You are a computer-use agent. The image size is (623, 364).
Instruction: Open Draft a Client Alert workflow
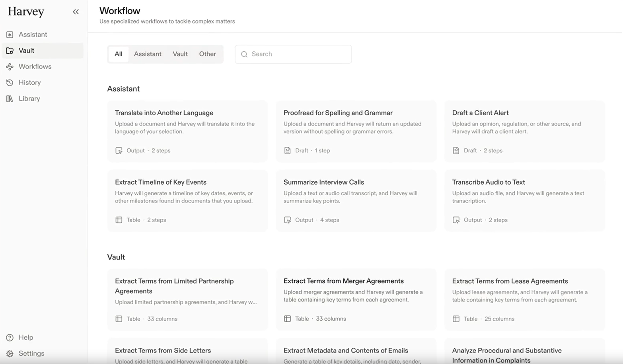(x=525, y=131)
